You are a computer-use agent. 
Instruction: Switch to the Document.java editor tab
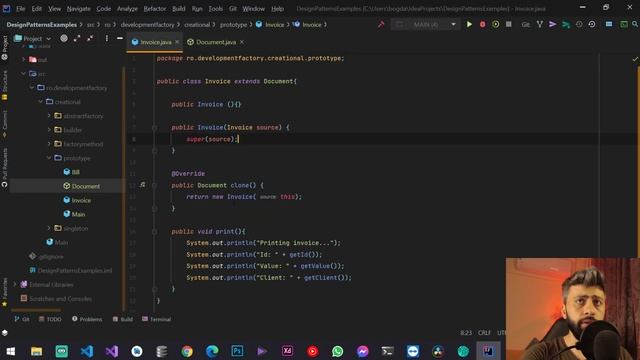pos(216,42)
